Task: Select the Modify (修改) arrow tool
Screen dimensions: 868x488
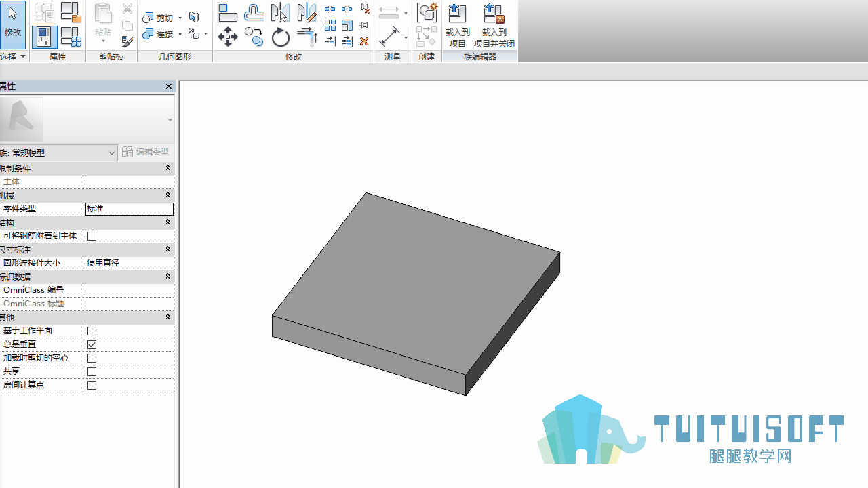Action: tap(13, 24)
